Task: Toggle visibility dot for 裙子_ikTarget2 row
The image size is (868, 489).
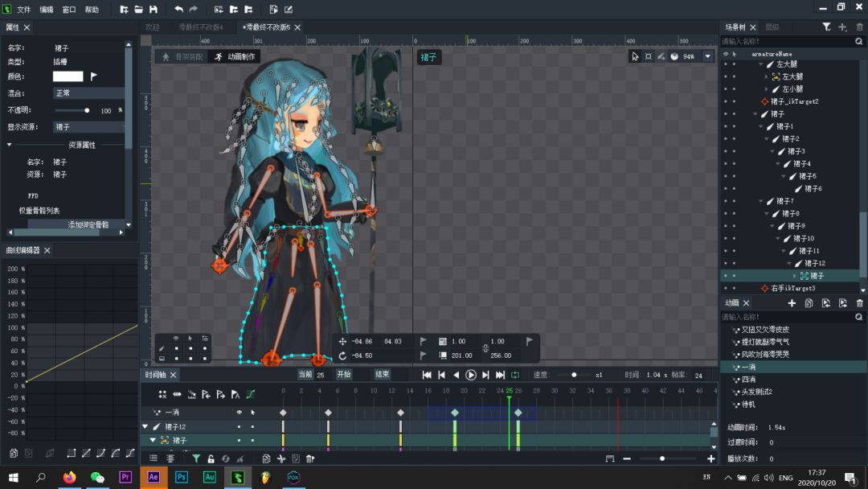Action: coord(726,101)
